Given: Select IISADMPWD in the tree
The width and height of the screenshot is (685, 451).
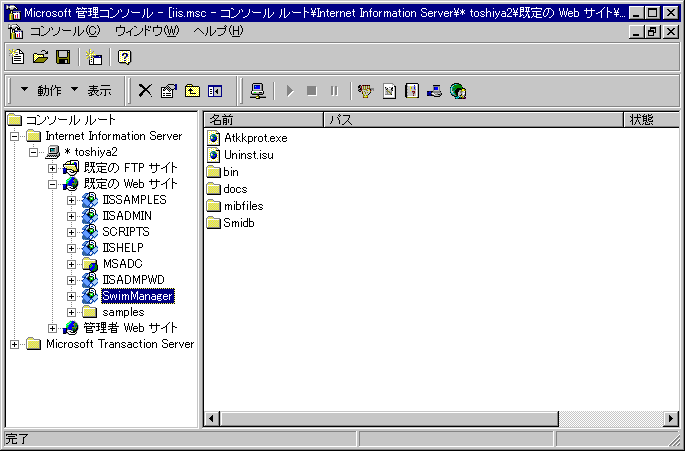Looking at the screenshot, I should pyautogui.click(x=133, y=280).
